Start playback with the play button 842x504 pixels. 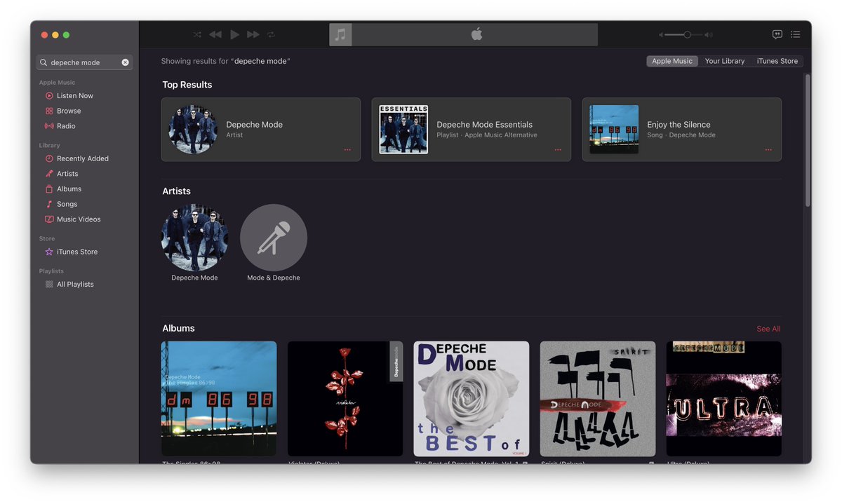click(235, 34)
